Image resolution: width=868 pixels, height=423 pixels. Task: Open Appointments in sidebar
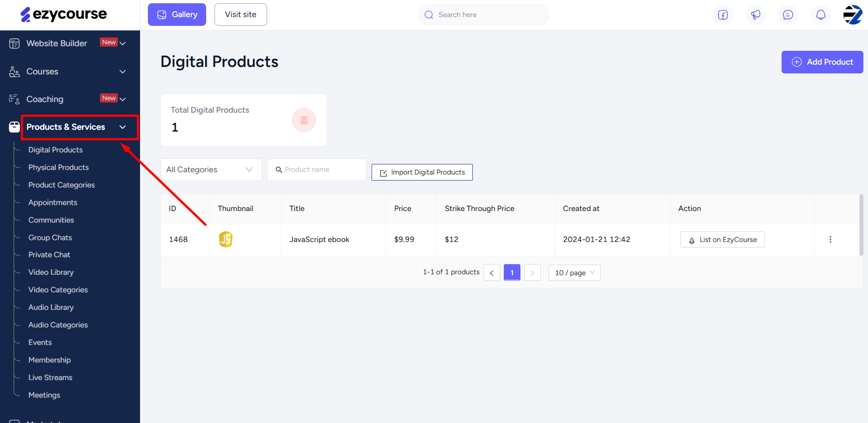tap(53, 202)
